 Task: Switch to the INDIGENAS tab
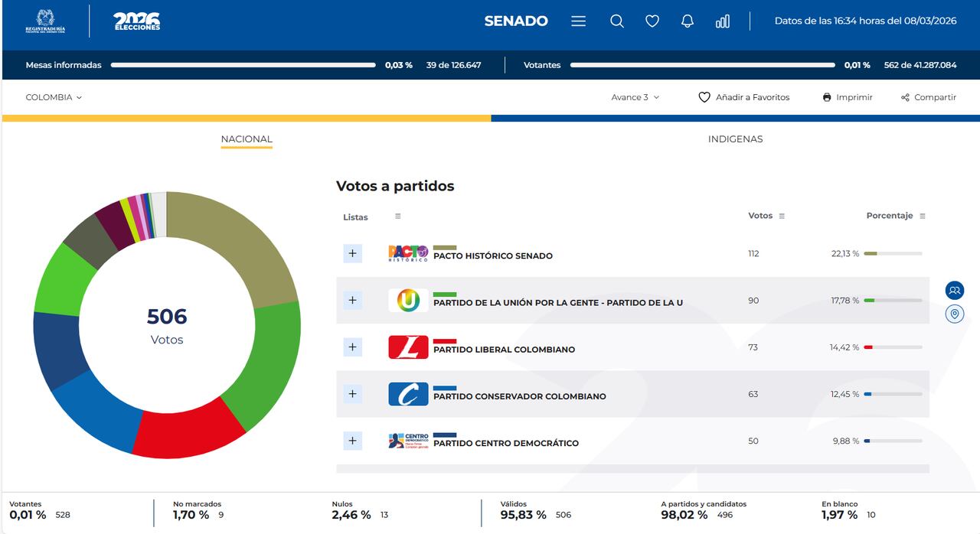(735, 138)
